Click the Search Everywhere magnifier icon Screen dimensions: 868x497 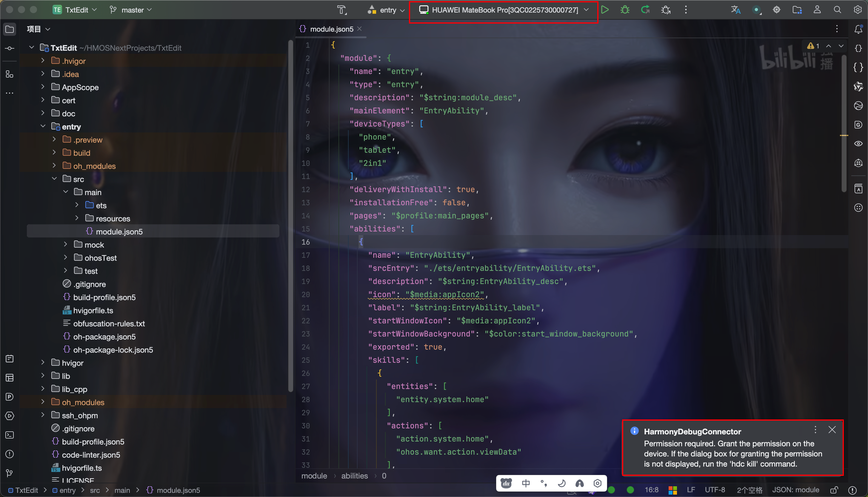coord(837,10)
